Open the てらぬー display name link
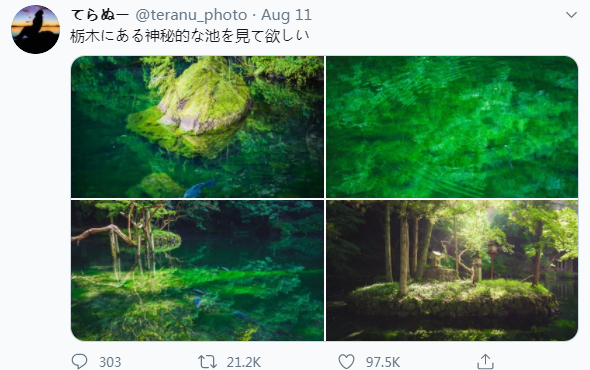 [100, 15]
